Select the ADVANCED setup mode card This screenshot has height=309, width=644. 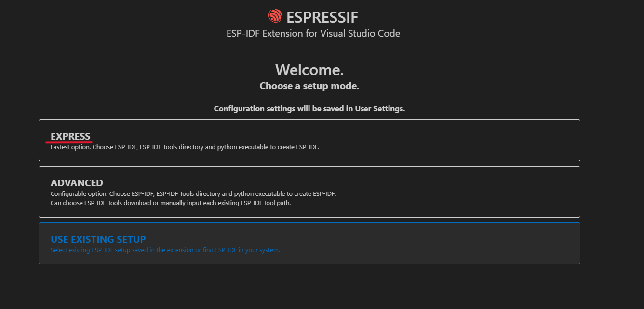[309, 191]
